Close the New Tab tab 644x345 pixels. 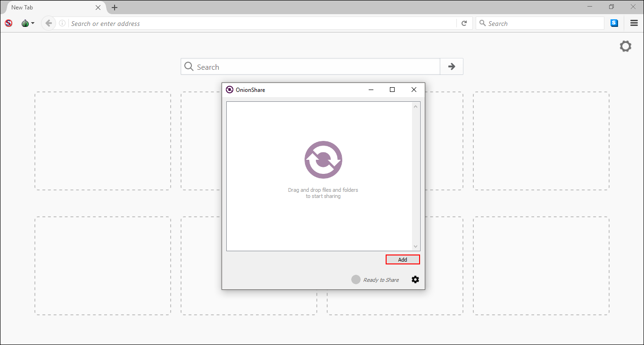click(98, 8)
